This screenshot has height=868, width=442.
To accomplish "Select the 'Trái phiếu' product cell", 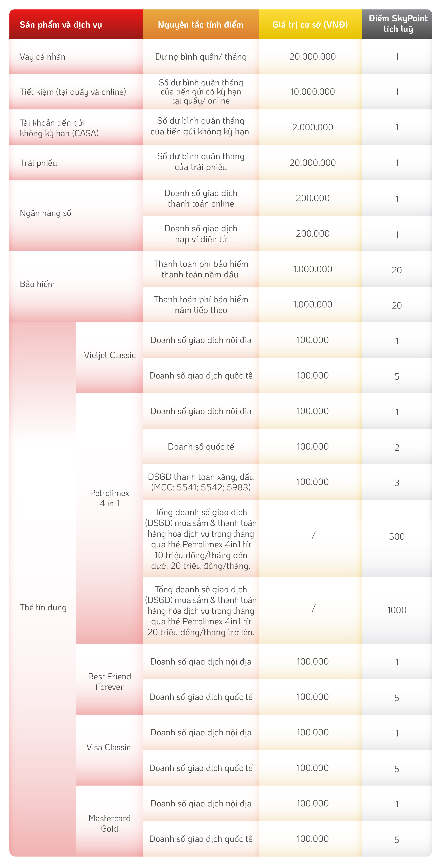I will (76, 163).
